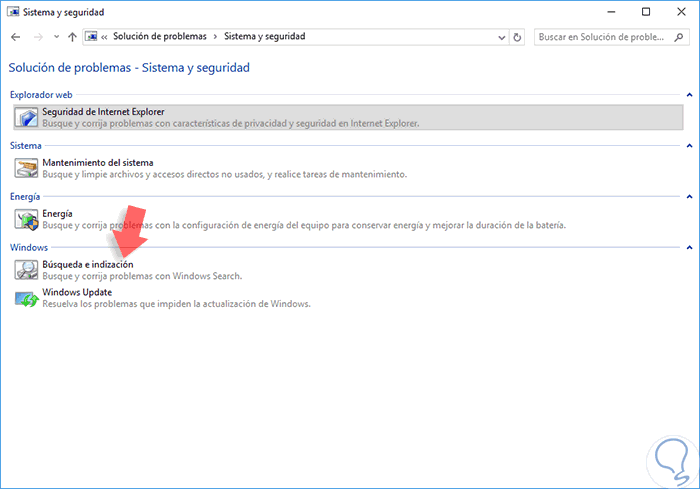700x489 pixels.
Task: Click the title bar window icon
Action: (13, 12)
